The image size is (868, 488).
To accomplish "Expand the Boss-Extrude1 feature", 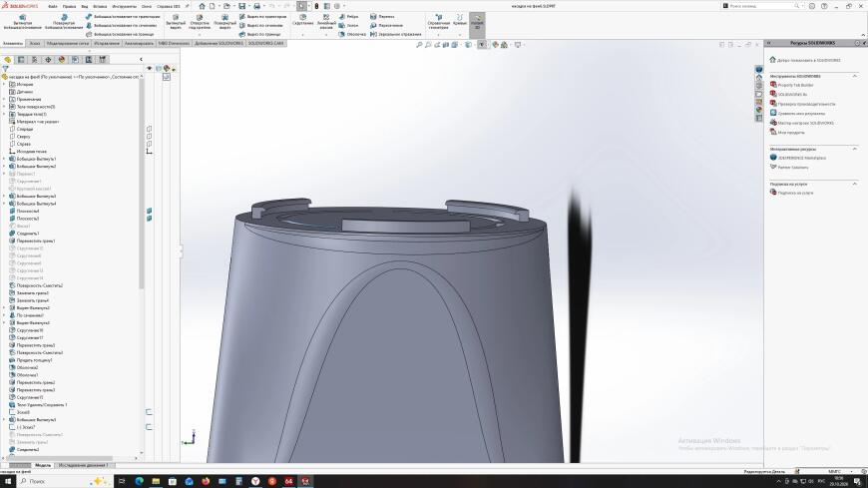I will click(4, 159).
